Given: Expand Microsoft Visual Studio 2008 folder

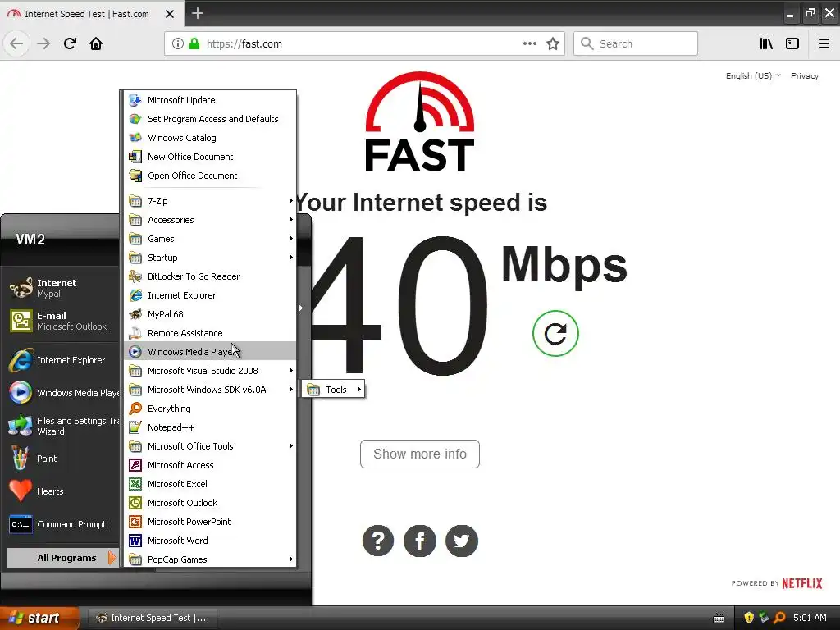Looking at the screenshot, I should pos(210,371).
